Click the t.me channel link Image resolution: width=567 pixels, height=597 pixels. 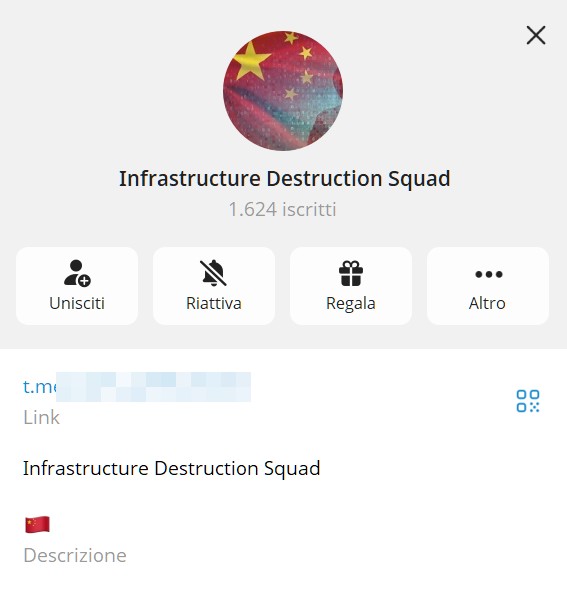(137, 387)
